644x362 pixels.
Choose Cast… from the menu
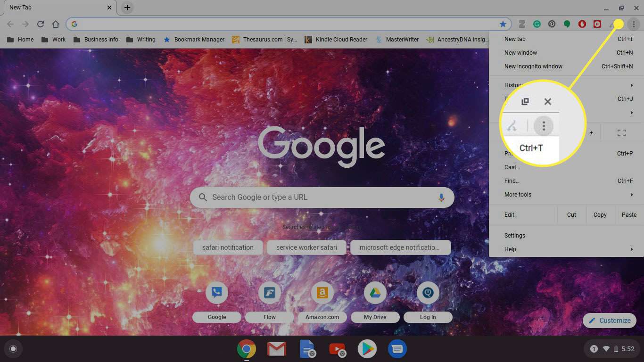(566, 167)
